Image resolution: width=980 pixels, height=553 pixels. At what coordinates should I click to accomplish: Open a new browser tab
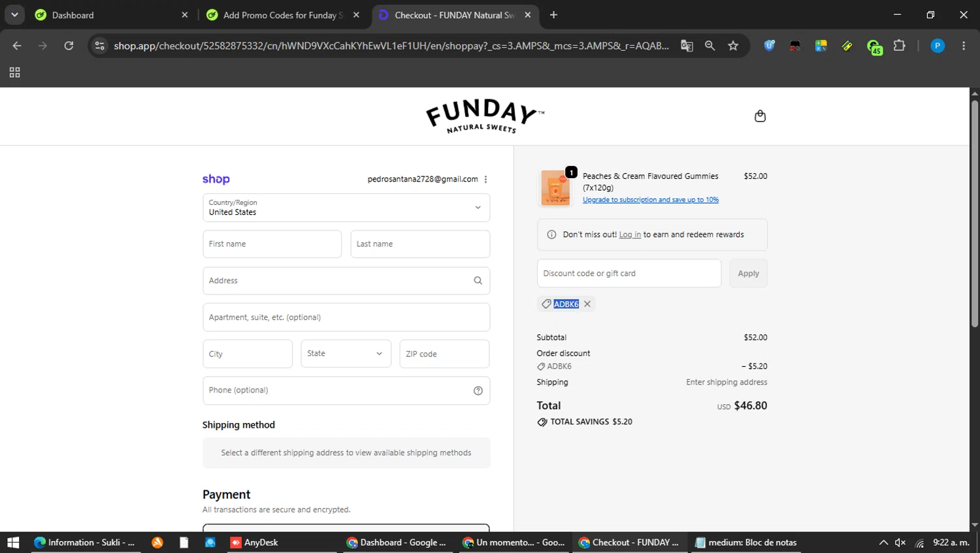tap(553, 15)
